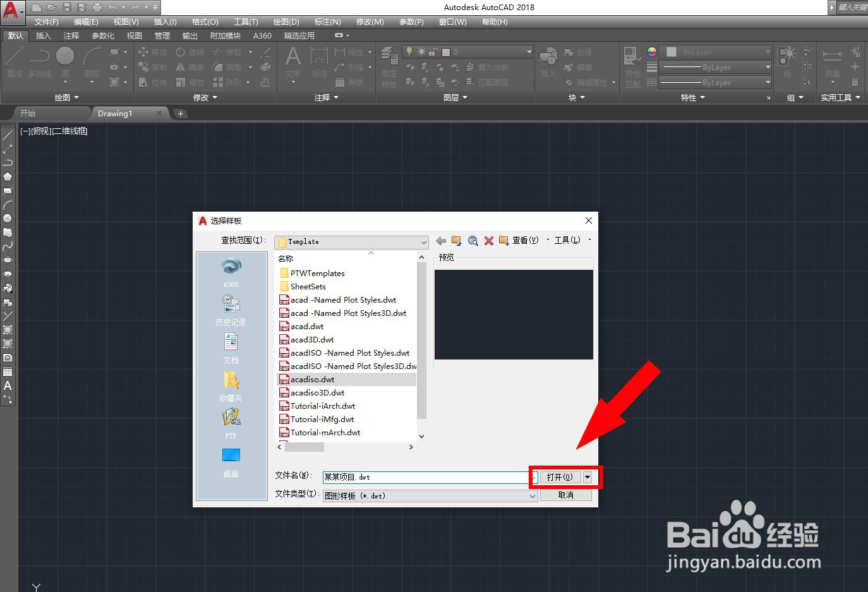The image size is (868, 592).
Task: Click dropdown arrow next to Open (打开) button
Action: point(588,477)
